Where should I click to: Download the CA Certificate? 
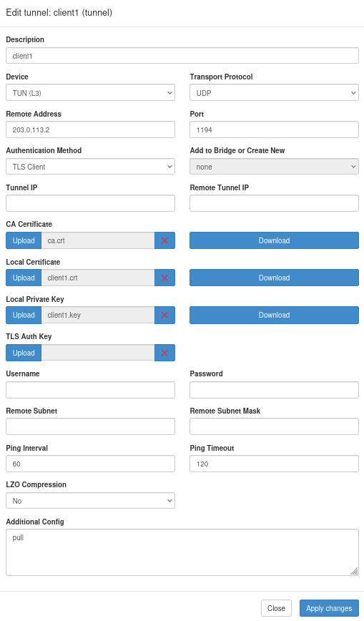[x=274, y=240]
